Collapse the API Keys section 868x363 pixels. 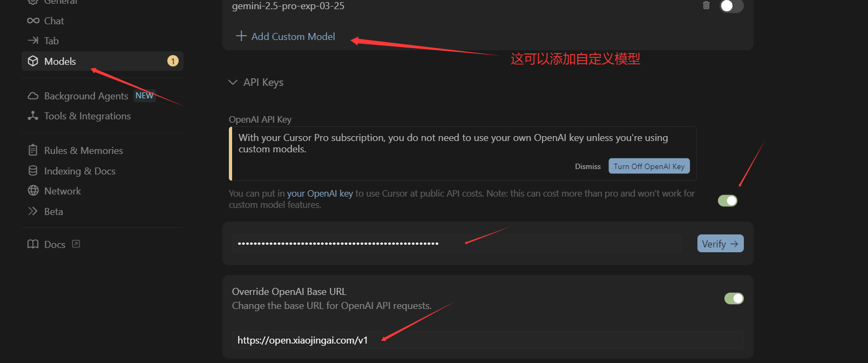click(x=256, y=82)
